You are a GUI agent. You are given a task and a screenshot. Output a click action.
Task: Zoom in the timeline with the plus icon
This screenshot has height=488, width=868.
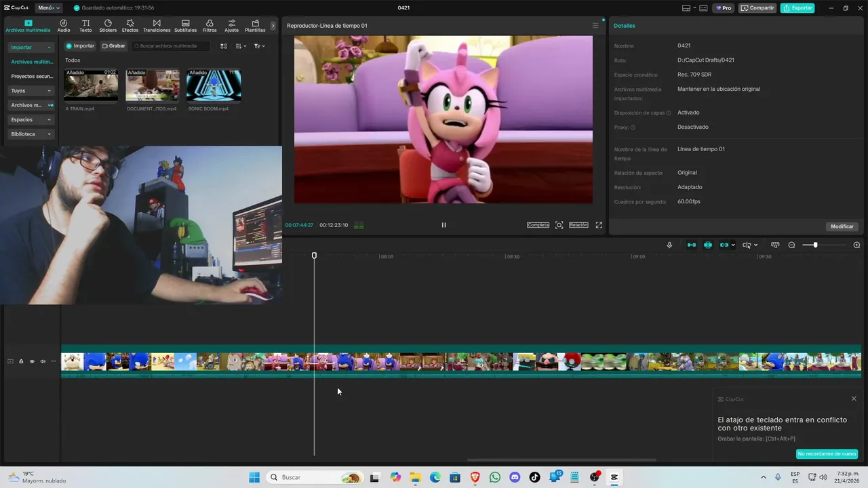[x=856, y=245]
